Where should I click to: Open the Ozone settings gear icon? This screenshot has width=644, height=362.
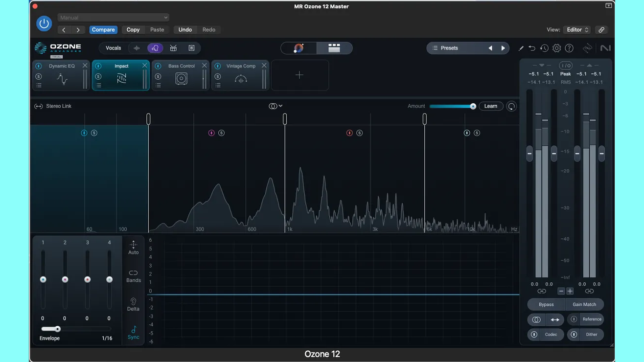pos(556,48)
